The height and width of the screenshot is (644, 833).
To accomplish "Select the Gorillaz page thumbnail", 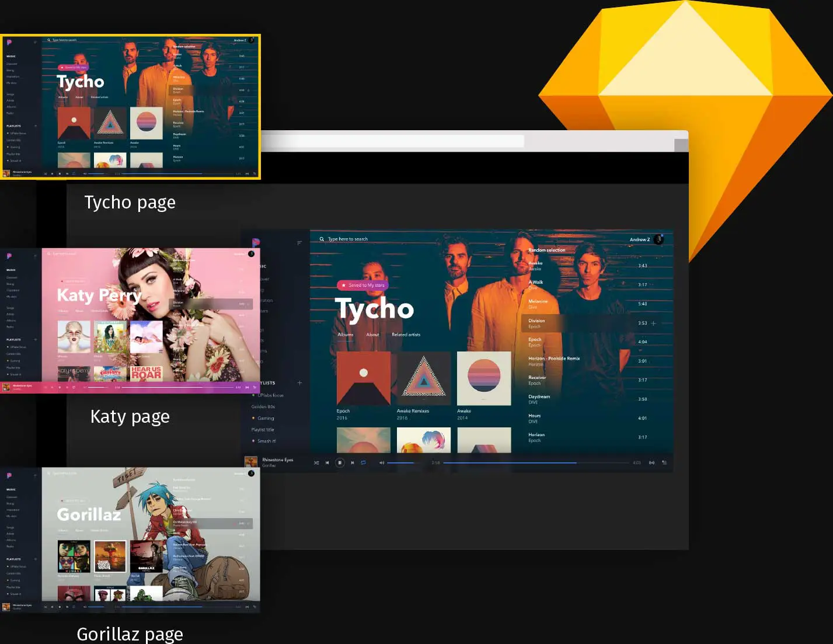I will click(130, 540).
